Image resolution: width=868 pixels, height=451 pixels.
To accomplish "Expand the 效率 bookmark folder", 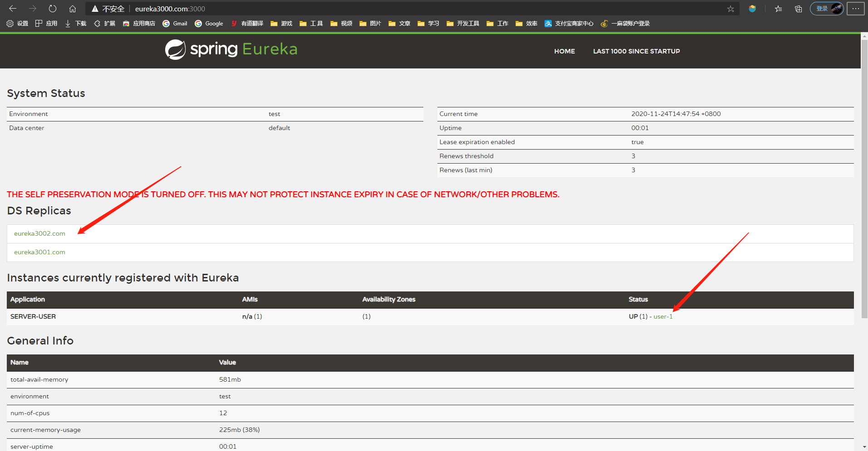I will [526, 24].
